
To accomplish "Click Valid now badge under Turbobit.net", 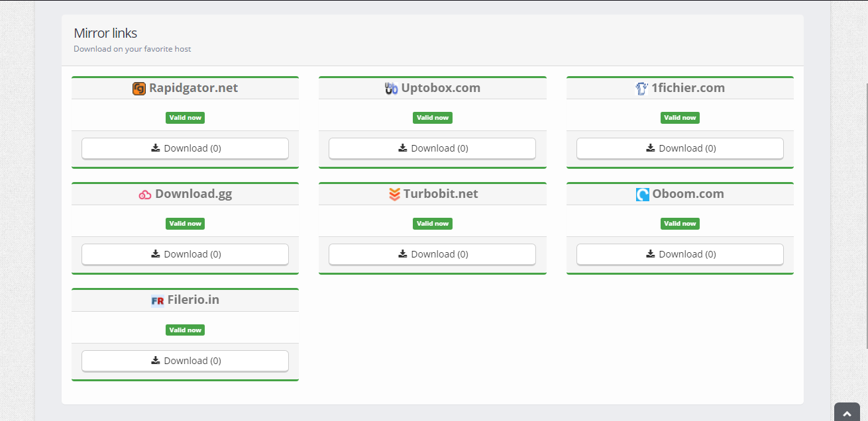I will pyautogui.click(x=432, y=224).
